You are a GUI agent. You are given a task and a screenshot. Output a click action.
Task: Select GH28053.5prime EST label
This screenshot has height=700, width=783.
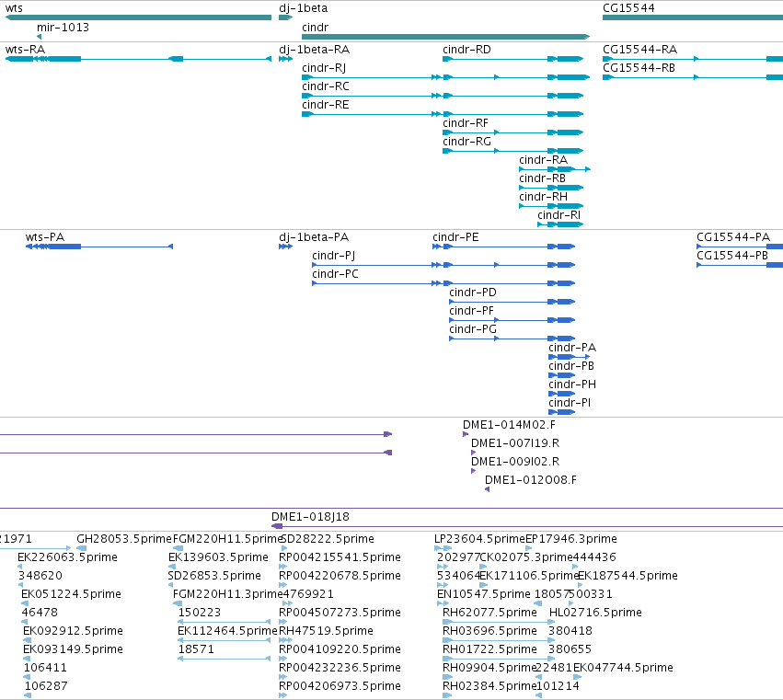pyautogui.click(x=124, y=539)
